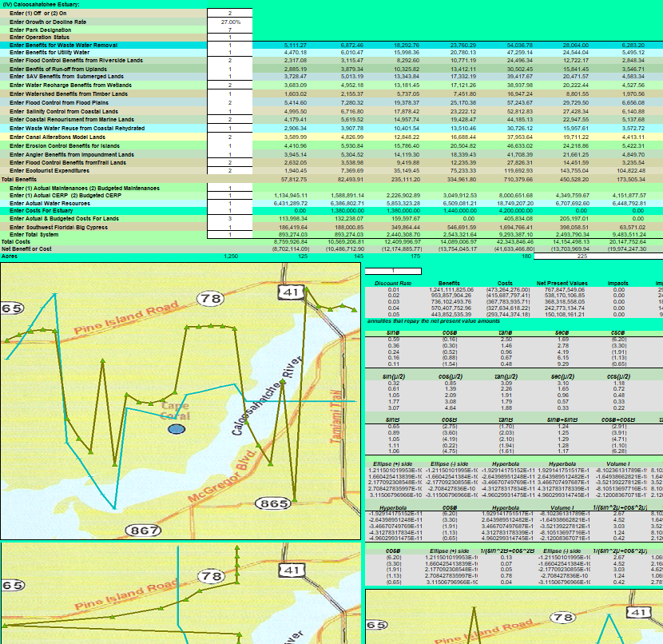
Task: Select the Discount Rate column header
Action: [x=393, y=283]
